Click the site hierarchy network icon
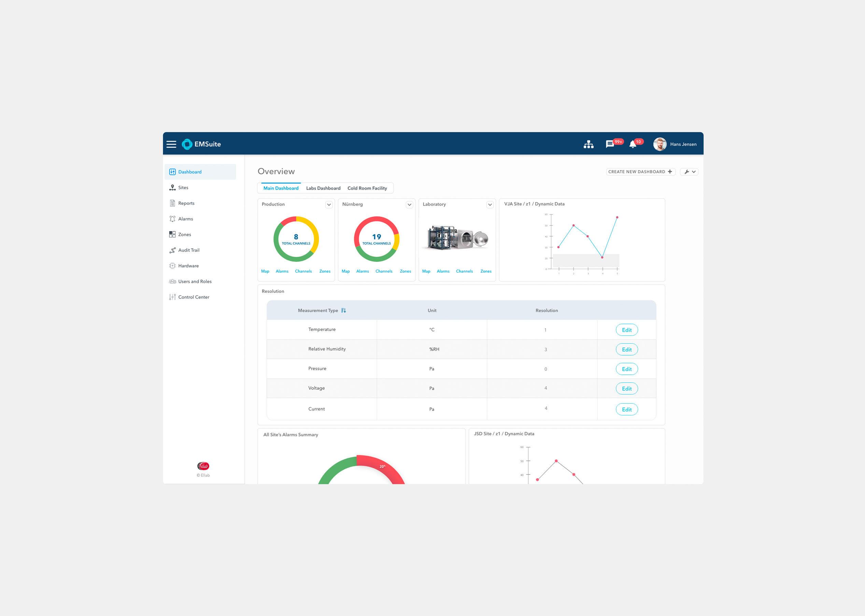This screenshot has width=865, height=616. click(589, 144)
